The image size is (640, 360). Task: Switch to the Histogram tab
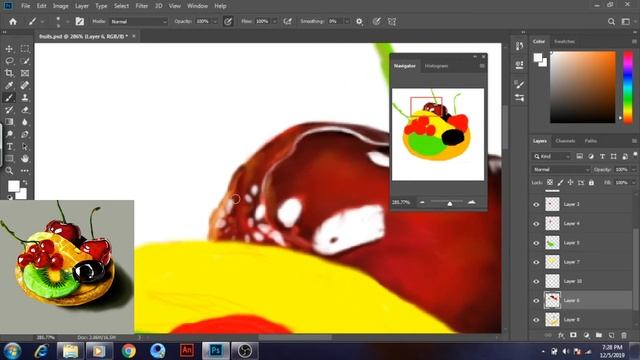(x=436, y=66)
